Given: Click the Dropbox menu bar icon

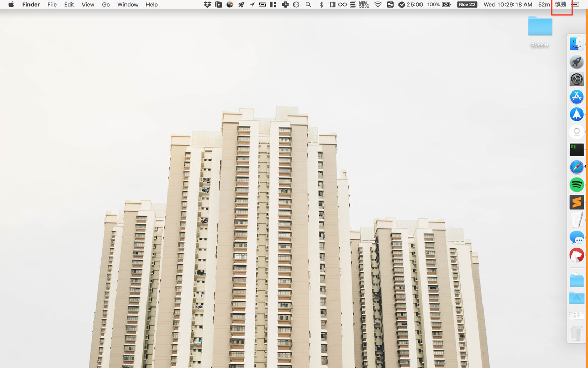Looking at the screenshot, I should pyautogui.click(x=207, y=5).
